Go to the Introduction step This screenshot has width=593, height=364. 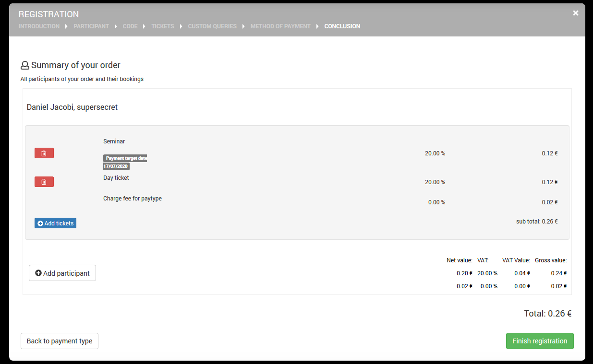tap(39, 26)
